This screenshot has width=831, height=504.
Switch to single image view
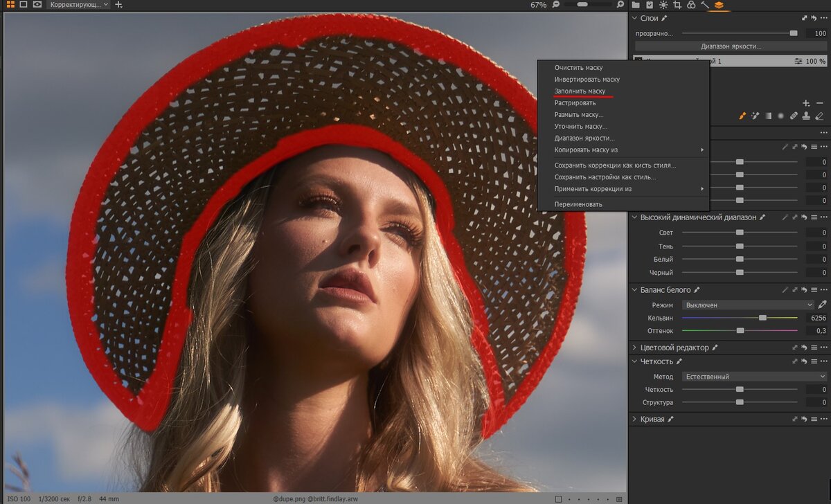point(24,5)
